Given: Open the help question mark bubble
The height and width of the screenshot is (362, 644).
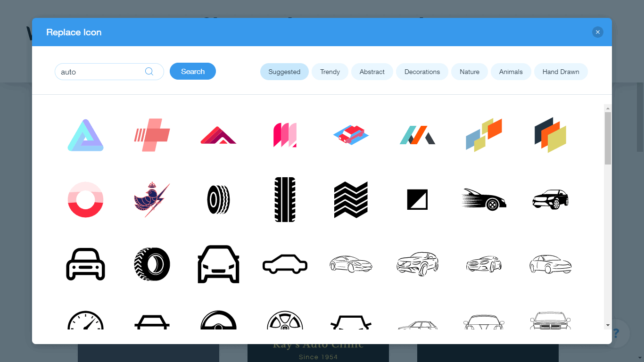Looking at the screenshot, I should pyautogui.click(x=616, y=333).
